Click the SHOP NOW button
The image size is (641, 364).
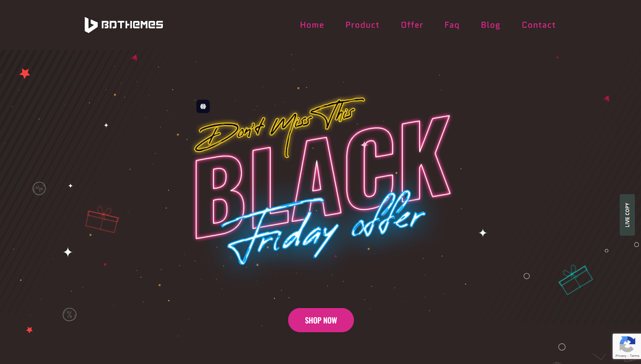(x=321, y=320)
